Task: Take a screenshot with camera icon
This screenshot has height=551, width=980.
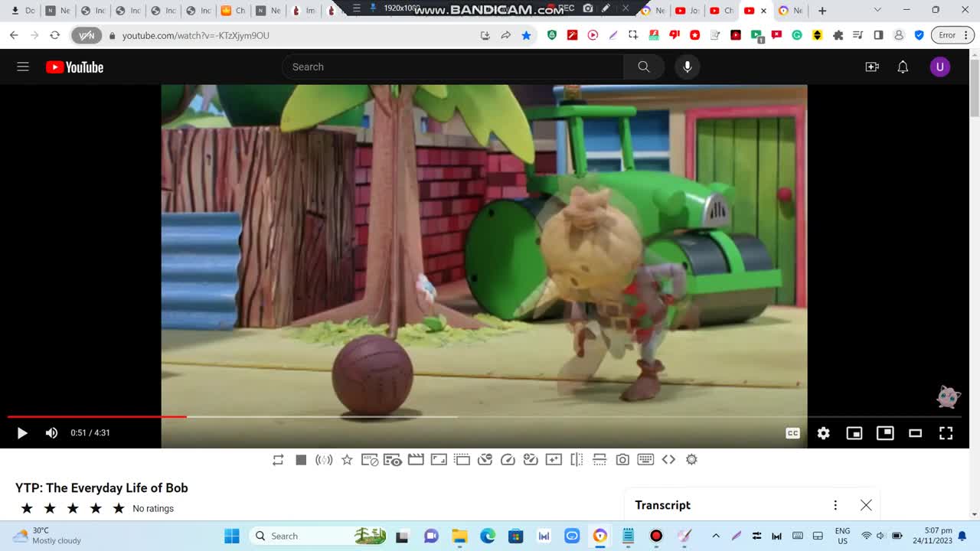Action: point(622,459)
